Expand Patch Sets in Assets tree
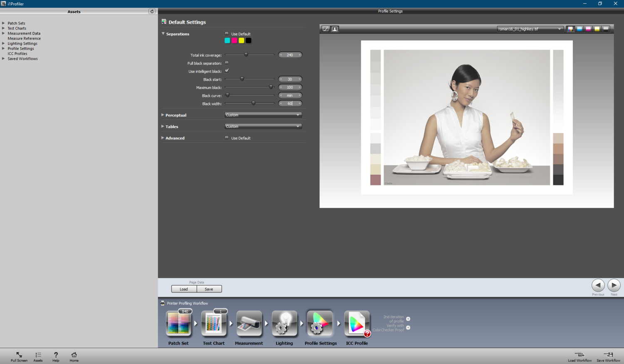The image size is (624, 364). tap(3, 23)
